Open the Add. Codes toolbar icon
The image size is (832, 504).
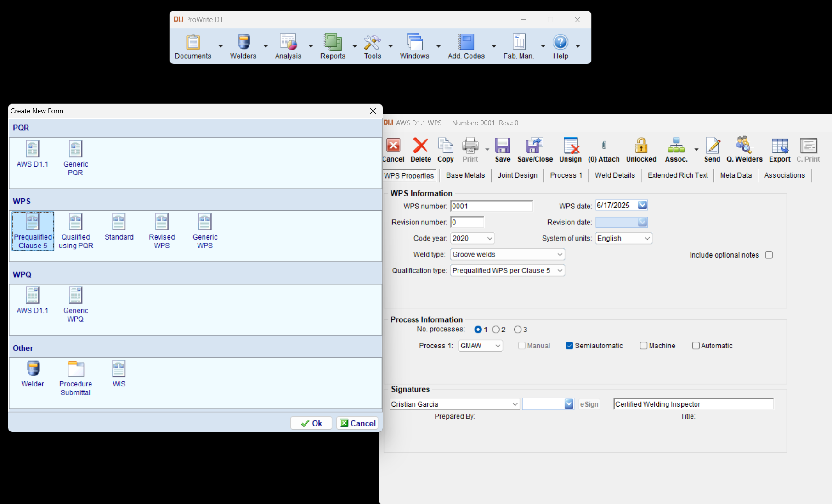[466, 46]
